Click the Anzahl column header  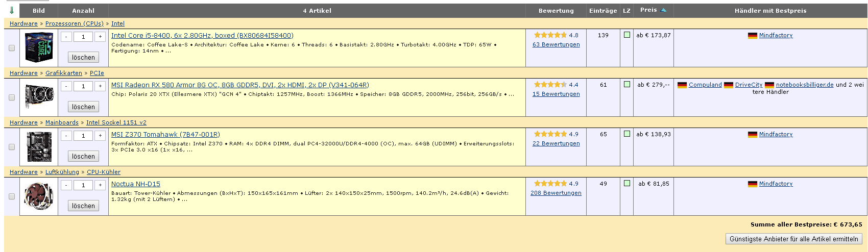(83, 11)
